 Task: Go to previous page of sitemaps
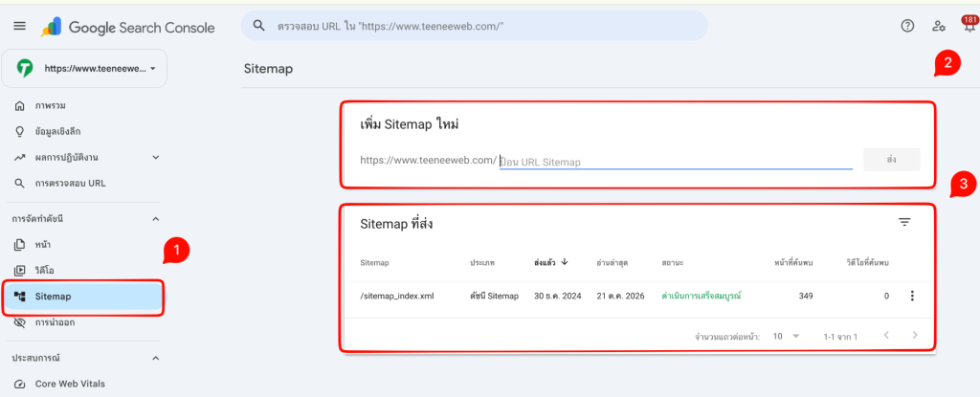pos(887,336)
